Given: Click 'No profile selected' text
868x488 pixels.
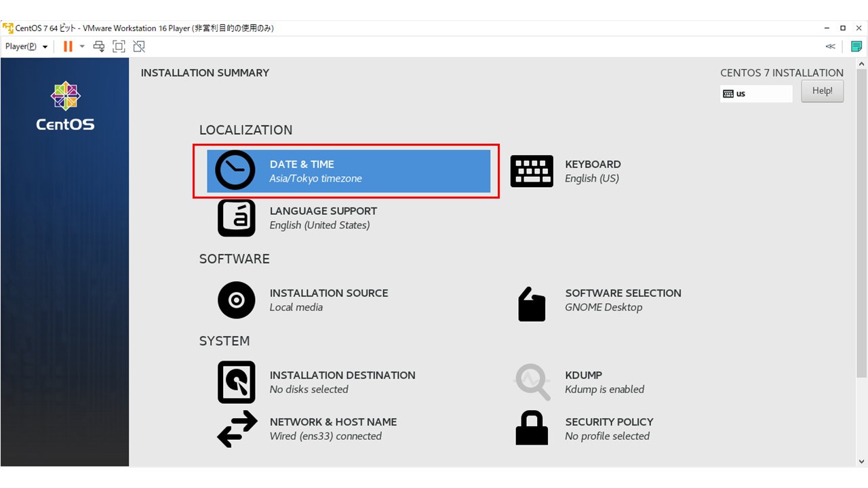Looking at the screenshot, I should (607, 436).
